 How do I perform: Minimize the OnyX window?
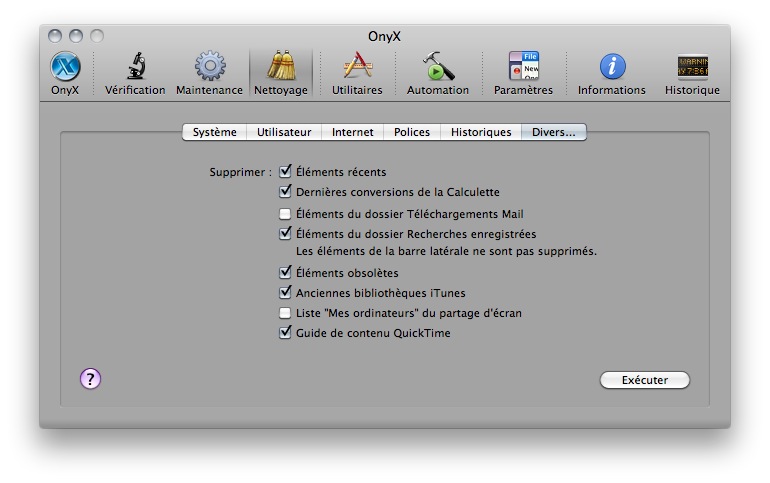click(x=76, y=36)
